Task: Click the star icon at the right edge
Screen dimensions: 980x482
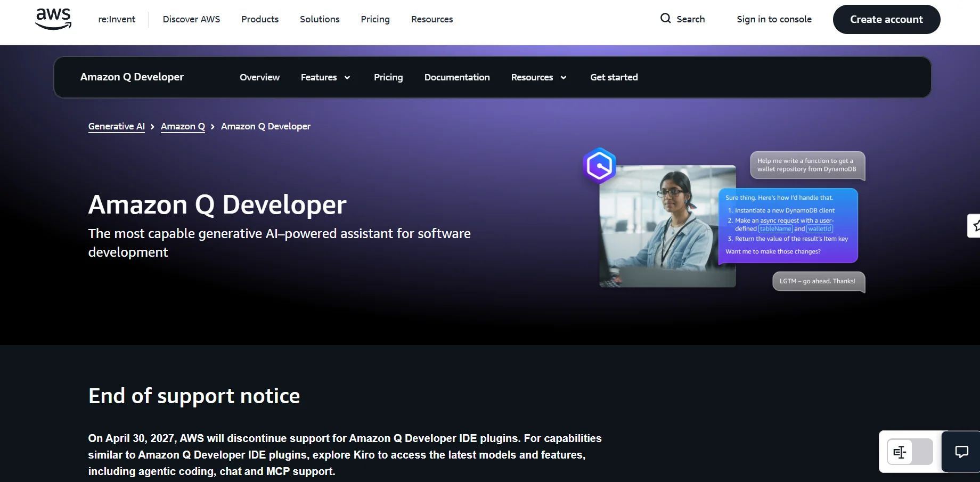Action: (x=975, y=226)
